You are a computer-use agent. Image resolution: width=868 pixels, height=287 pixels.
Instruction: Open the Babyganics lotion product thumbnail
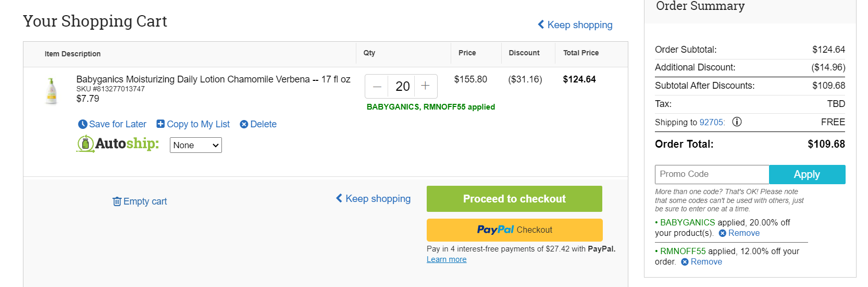[51, 91]
